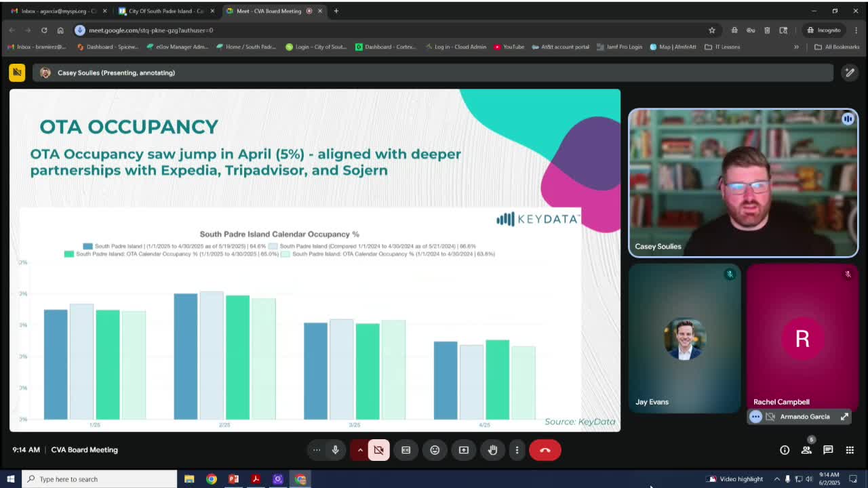Open the Incognito indicator button
Screen dimensions: 868x488
(823, 30)
